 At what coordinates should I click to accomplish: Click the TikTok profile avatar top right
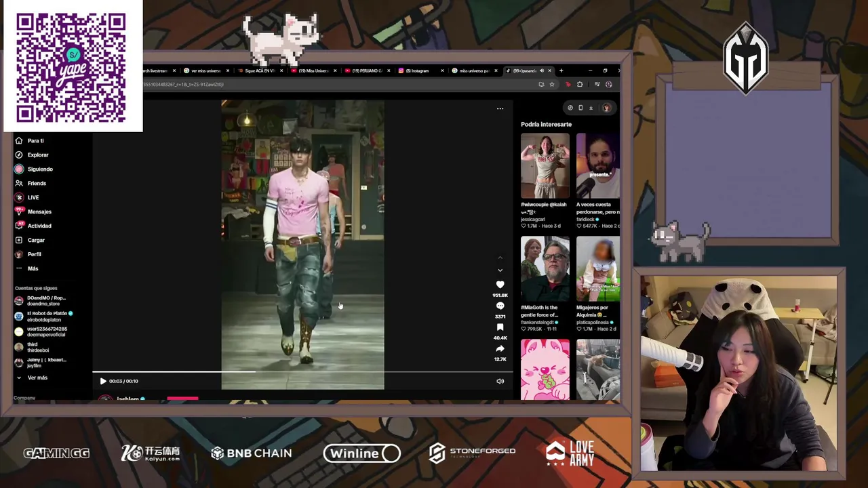pos(606,108)
